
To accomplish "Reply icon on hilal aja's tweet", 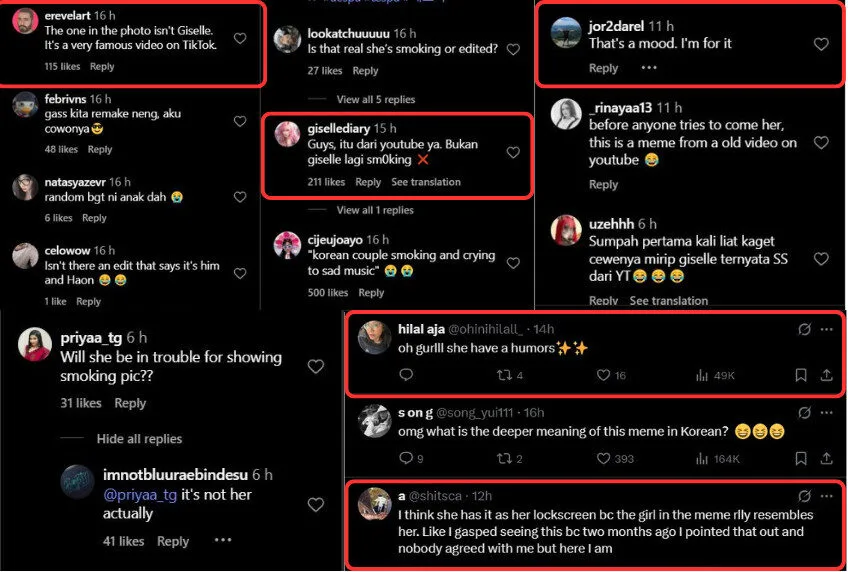I will tap(406, 375).
